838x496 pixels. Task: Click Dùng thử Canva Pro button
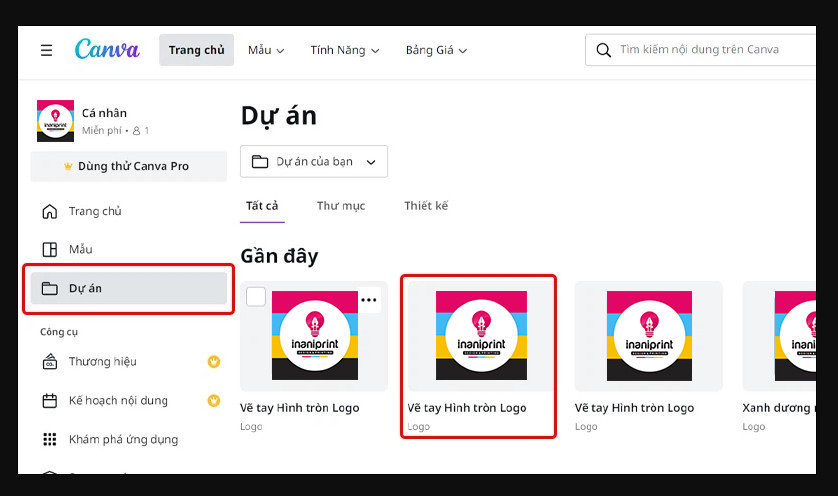pos(129,166)
